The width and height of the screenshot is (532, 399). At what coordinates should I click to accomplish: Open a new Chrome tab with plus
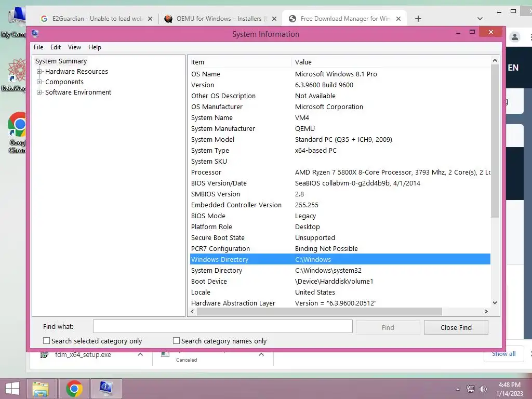[418, 19]
